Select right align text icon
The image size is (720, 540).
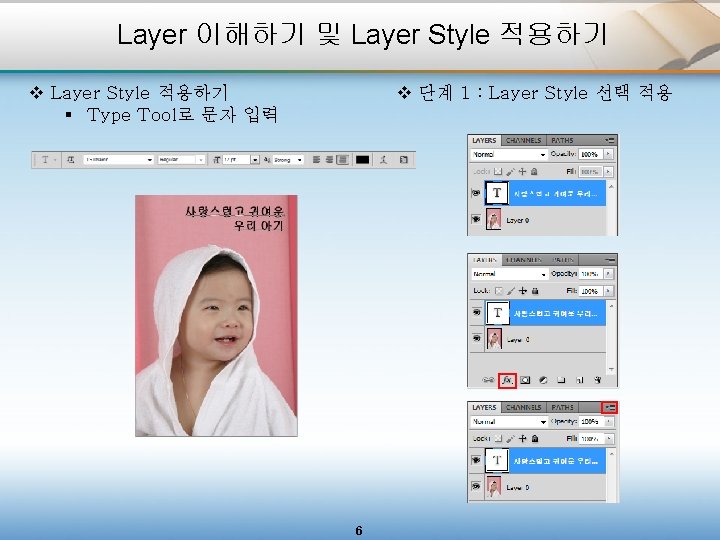[342, 160]
